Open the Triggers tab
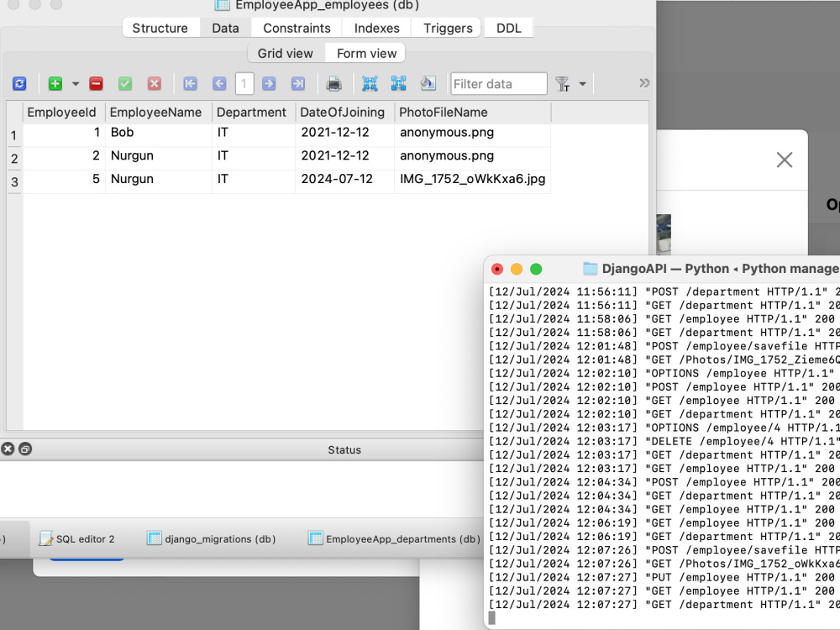This screenshot has width=840, height=630. tap(448, 28)
